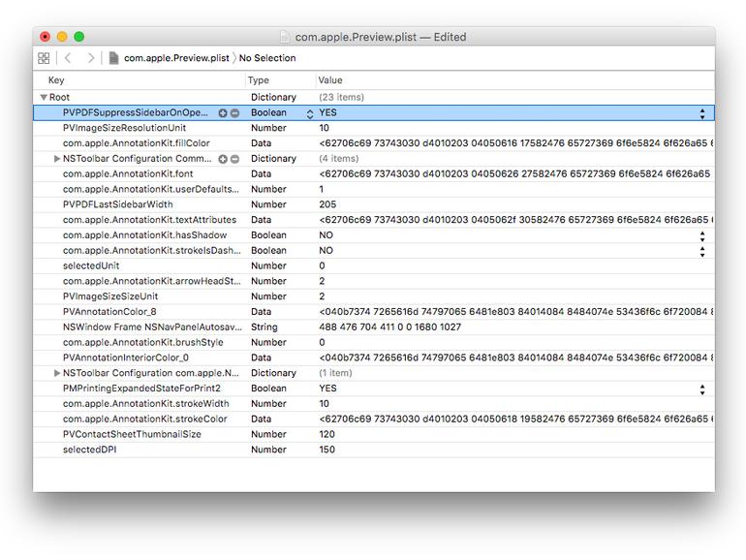Viewport: 746px width, 560px height.
Task: Add row after NSToolbar Configuration Comm
Action: [223, 159]
